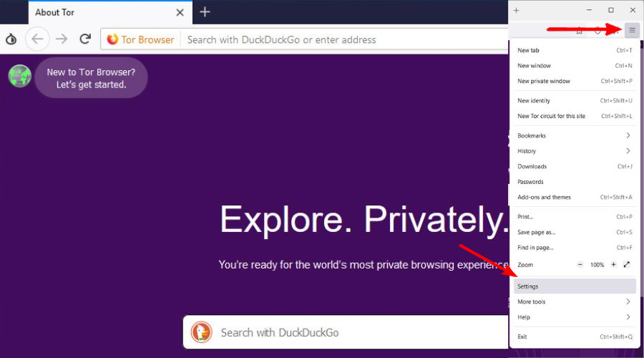Select the About Tor tab

pos(110,13)
